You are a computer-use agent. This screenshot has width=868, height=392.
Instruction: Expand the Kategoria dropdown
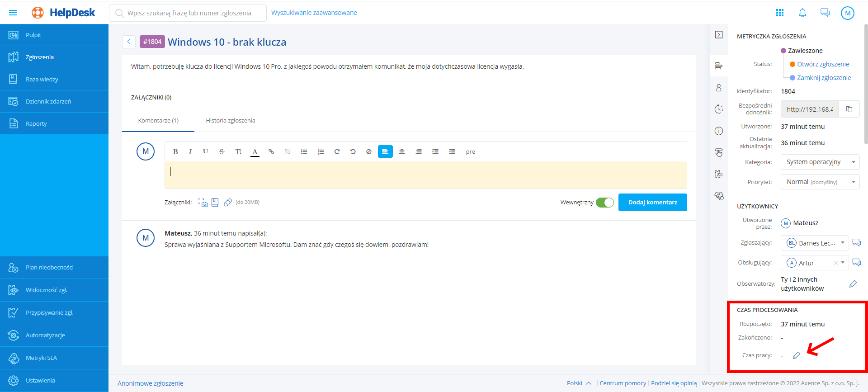pos(820,162)
